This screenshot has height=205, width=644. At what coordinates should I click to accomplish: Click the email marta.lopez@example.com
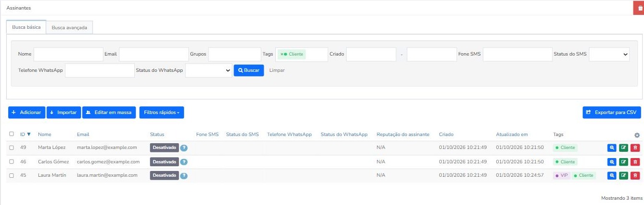(x=107, y=148)
